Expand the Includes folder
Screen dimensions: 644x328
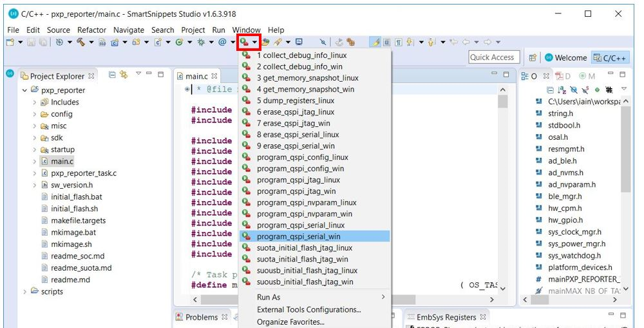35,102
